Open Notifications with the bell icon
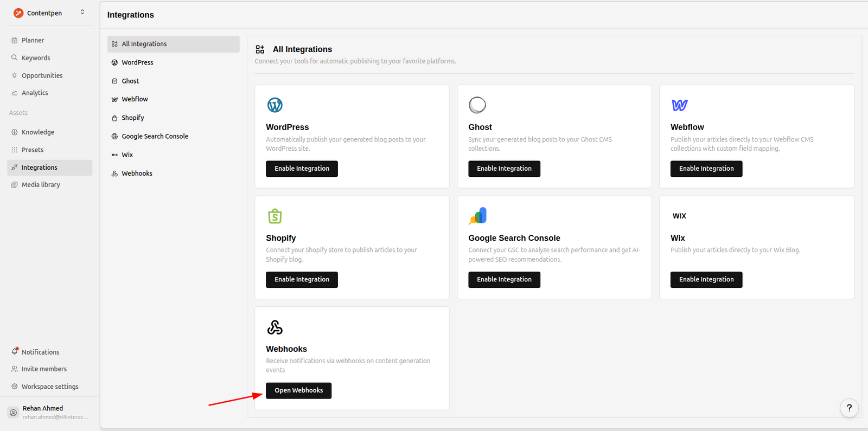Viewport: 868px width, 431px height. (15, 352)
